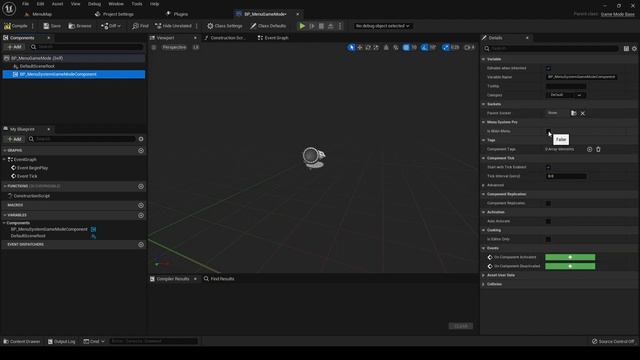This screenshot has height=360, width=640.
Task: Toggle Component Replicates checkbox
Action: click(548, 203)
